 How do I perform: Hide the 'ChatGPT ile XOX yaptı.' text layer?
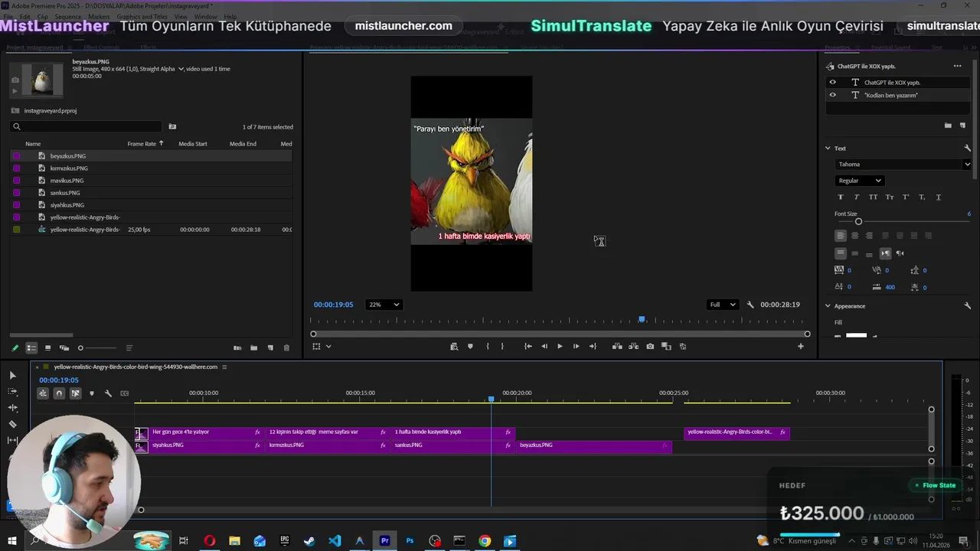pyautogui.click(x=832, y=83)
